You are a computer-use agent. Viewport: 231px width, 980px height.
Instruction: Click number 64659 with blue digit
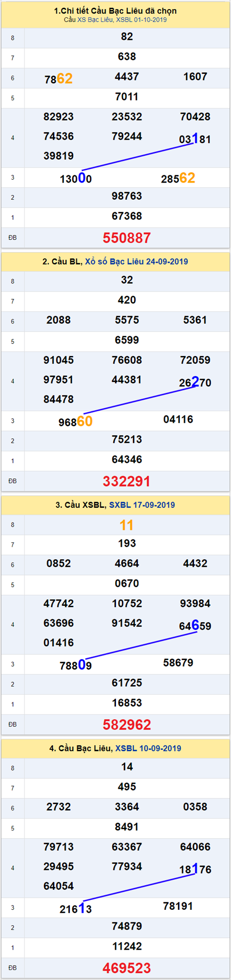click(195, 625)
